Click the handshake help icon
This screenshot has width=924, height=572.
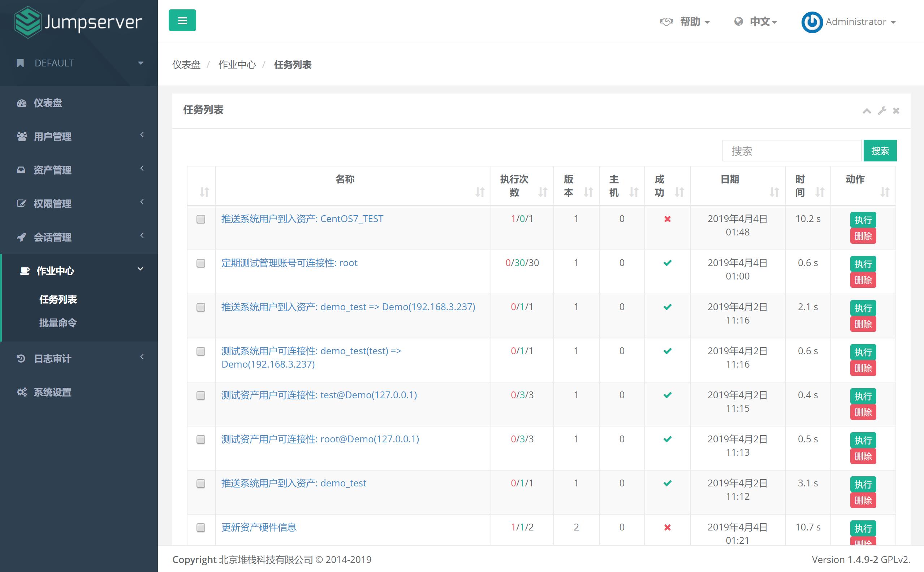tap(667, 22)
